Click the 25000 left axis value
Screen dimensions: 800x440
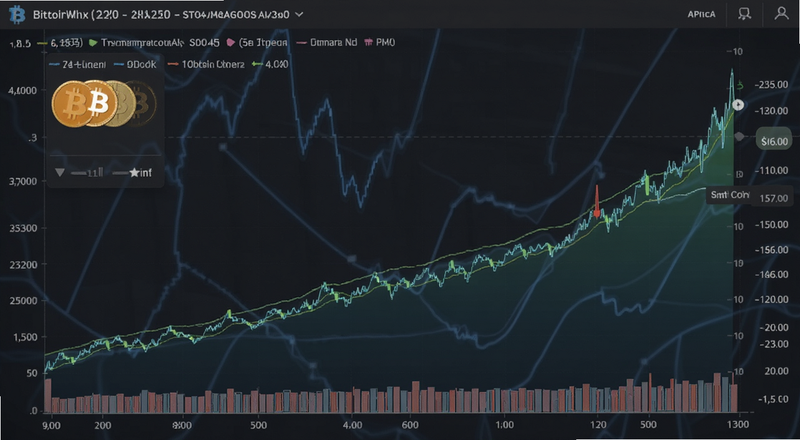[x=23, y=301]
